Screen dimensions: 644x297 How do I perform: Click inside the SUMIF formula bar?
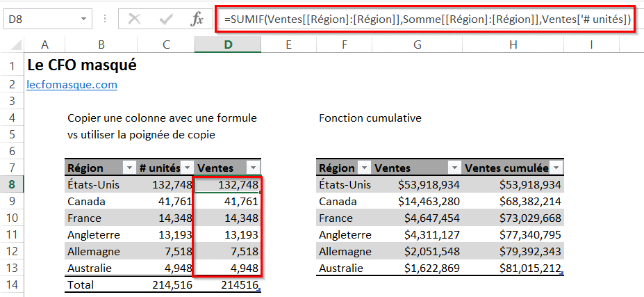tap(427, 20)
